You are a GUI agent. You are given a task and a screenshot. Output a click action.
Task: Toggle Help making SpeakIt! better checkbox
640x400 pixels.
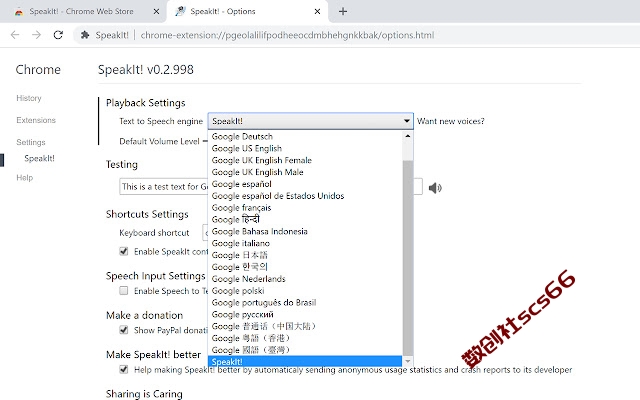124,369
